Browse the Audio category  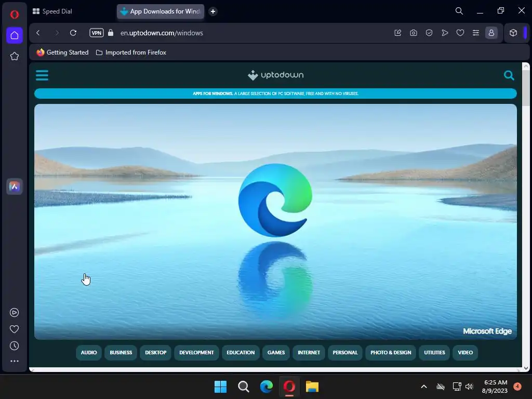[x=89, y=353]
